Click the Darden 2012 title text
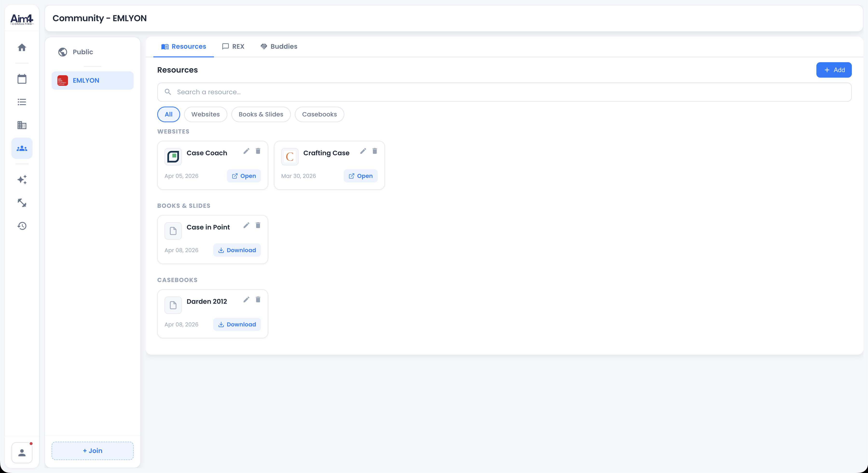868x473 pixels. pos(207,302)
